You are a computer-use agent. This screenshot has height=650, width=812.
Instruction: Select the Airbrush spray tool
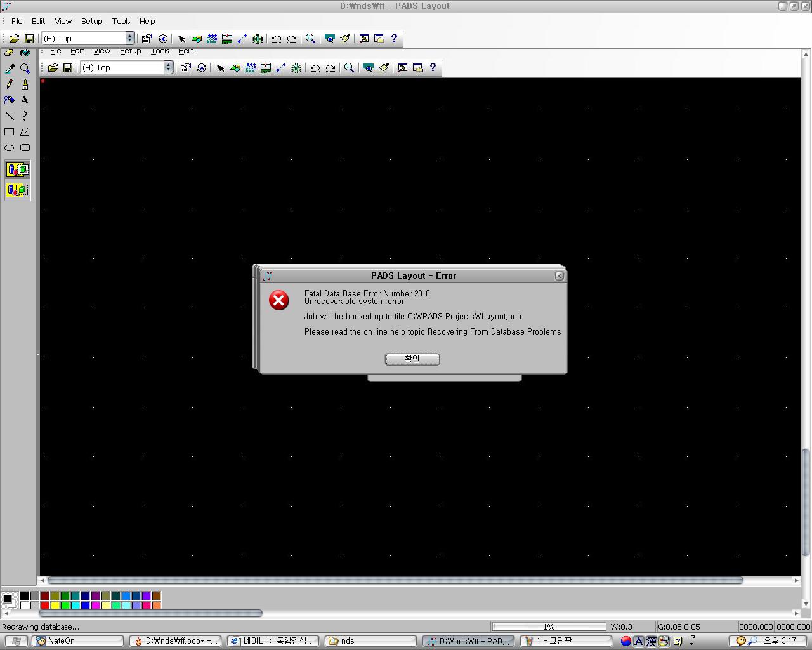click(x=10, y=100)
